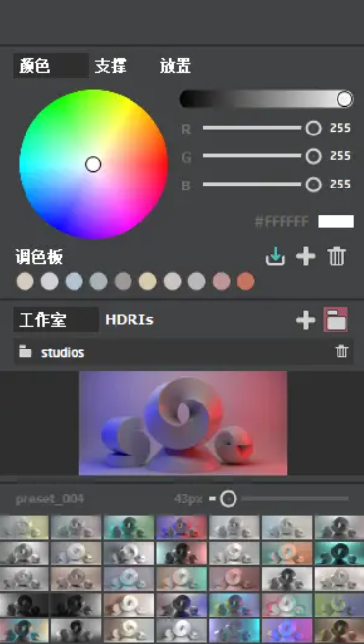This screenshot has height=644, width=364.
Task: Select the cream yellow palette swatch
Action: pos(148,282)
